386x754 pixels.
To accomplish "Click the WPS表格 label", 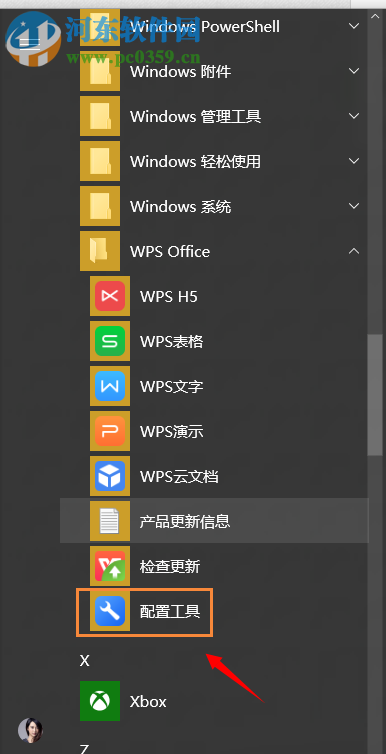I will (172, 341).
